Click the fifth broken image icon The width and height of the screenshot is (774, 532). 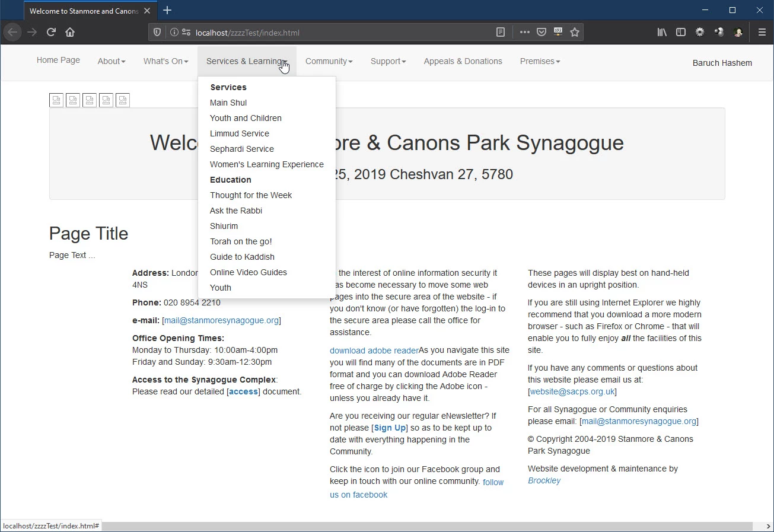click(x=123, y=100)
